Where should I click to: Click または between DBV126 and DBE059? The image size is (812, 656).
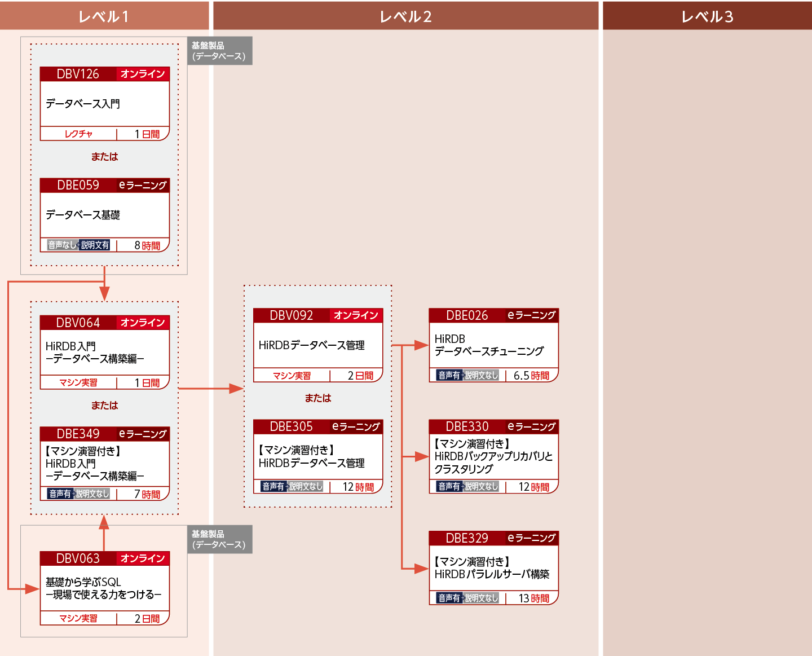pyautogui.click(x=105, y=157)
